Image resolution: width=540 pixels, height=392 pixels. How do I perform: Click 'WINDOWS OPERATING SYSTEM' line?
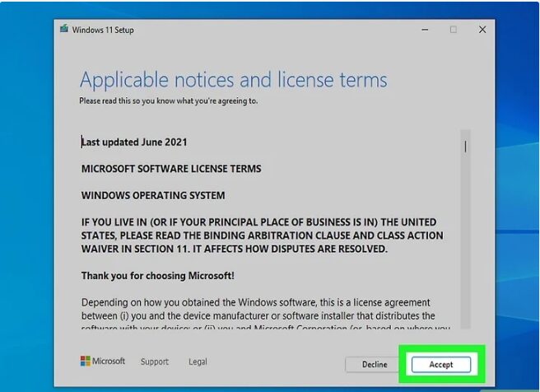pyautogui.click(x=153, y=195)
